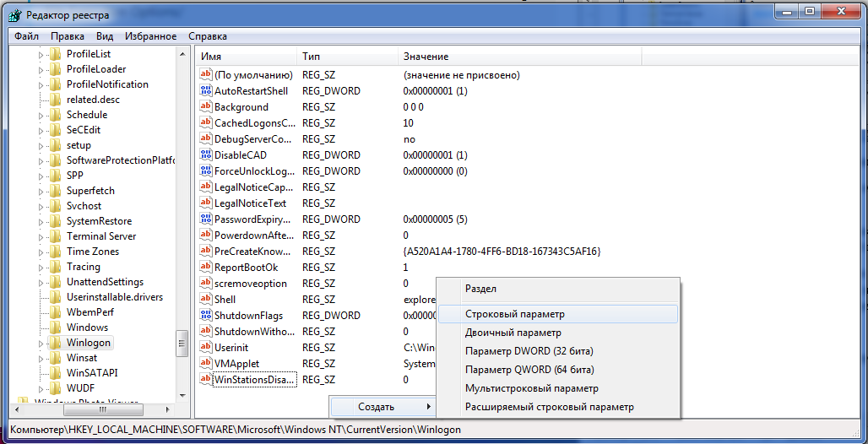Select the Terminal Server folder icon

pyautogui.click(x=56, y=236)
